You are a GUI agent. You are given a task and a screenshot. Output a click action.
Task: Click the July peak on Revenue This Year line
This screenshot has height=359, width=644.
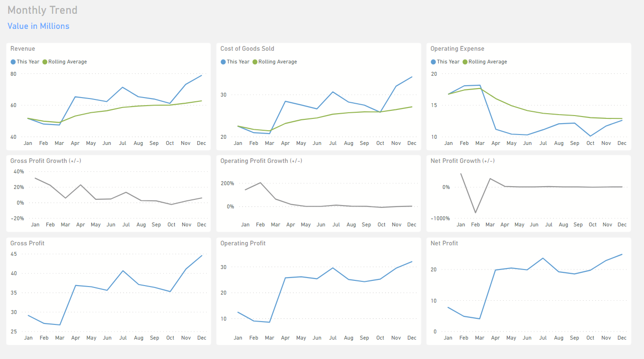tap(123, 87)
